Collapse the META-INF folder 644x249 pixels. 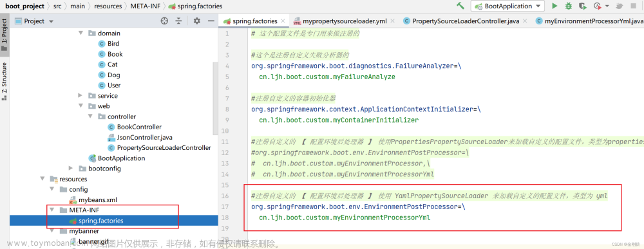click(52, 210)
